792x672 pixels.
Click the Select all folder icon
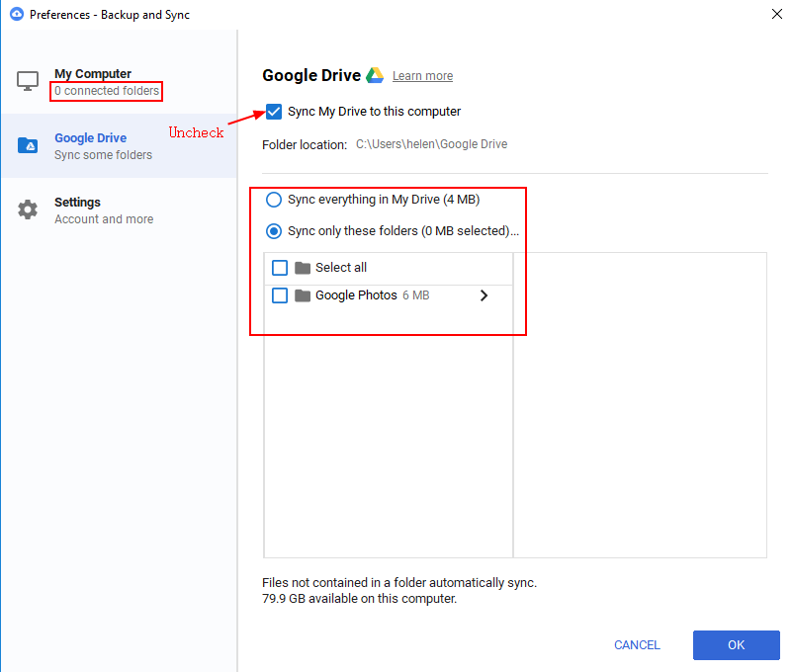[x=303, y=268]
